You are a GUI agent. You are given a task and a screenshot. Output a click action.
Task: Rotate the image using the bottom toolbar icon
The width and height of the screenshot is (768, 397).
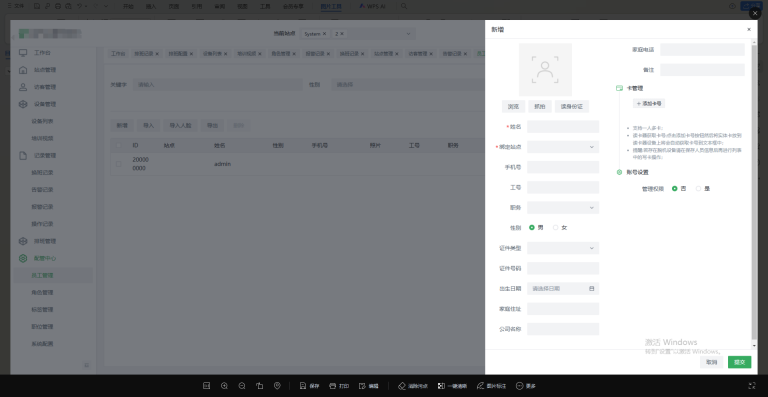(x=260, y=386)
